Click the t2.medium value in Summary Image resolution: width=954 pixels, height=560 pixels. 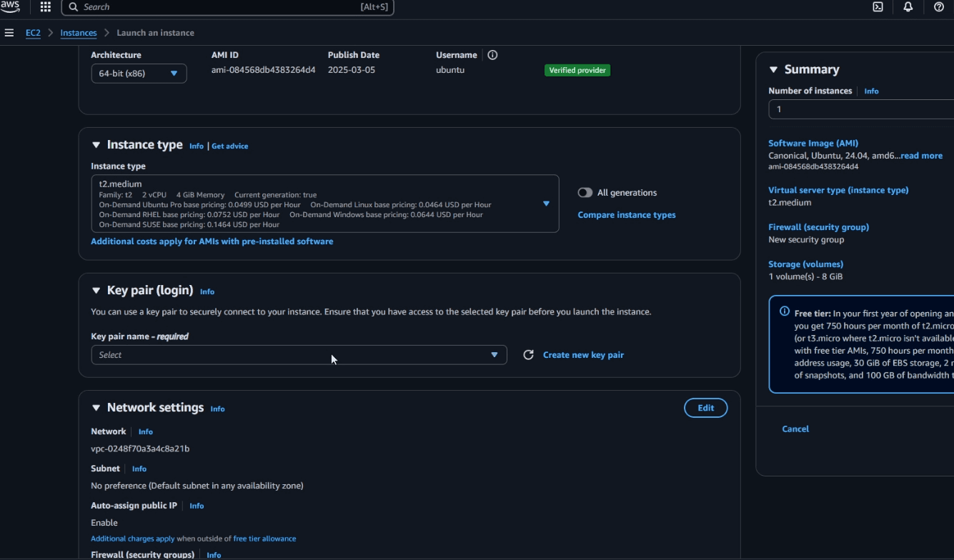coord(790,203)
